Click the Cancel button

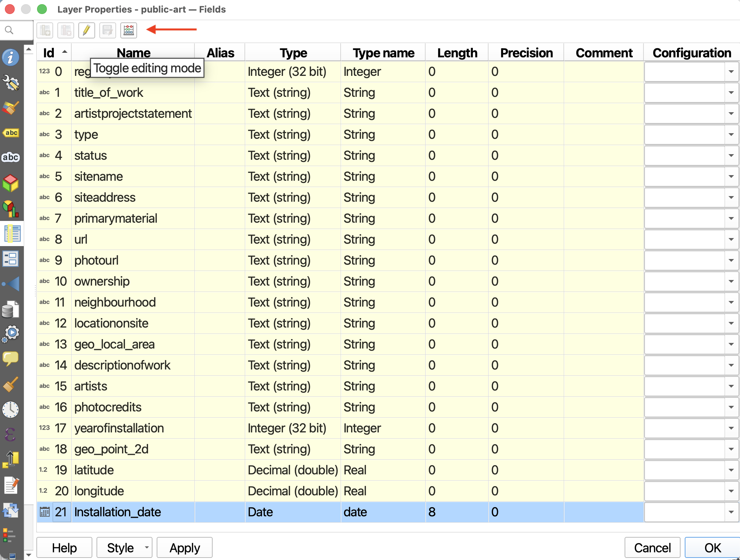pos(653,548)
